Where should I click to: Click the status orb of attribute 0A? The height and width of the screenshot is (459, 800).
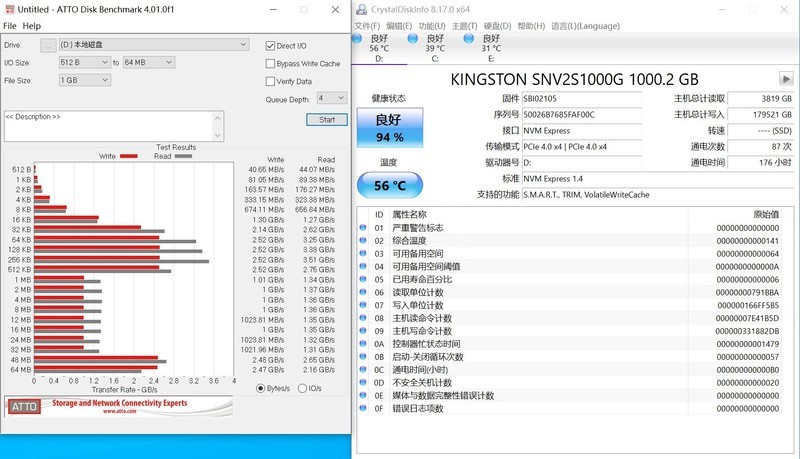click(x=363, y=344)
